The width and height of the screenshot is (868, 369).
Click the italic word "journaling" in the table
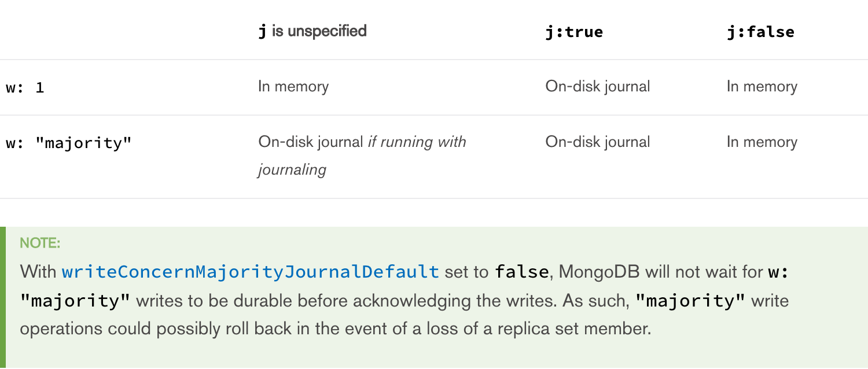click(x=292, y=170)
